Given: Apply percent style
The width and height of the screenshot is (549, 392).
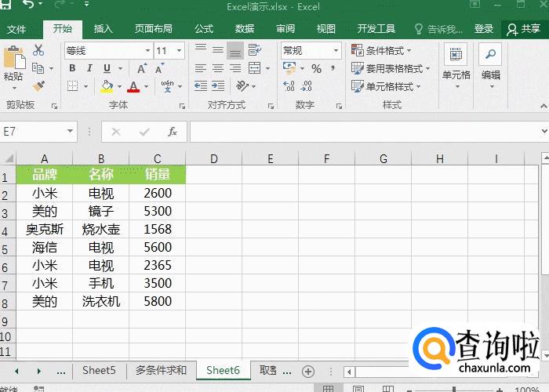Looking at the screenshot, I should click(x=316, y=69).
